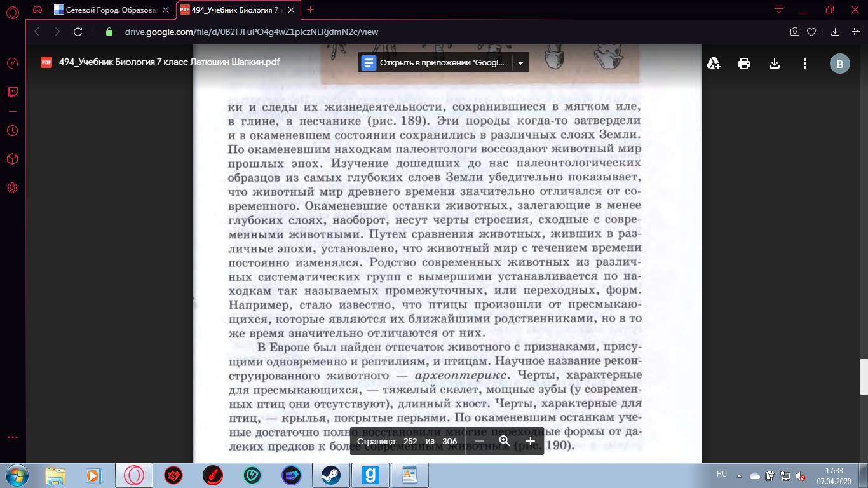Click the page number 252 field

tap(410, 441)
